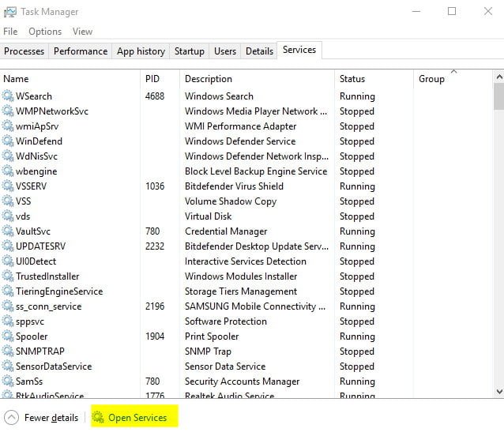Click the Open Services gear icon

99,417
